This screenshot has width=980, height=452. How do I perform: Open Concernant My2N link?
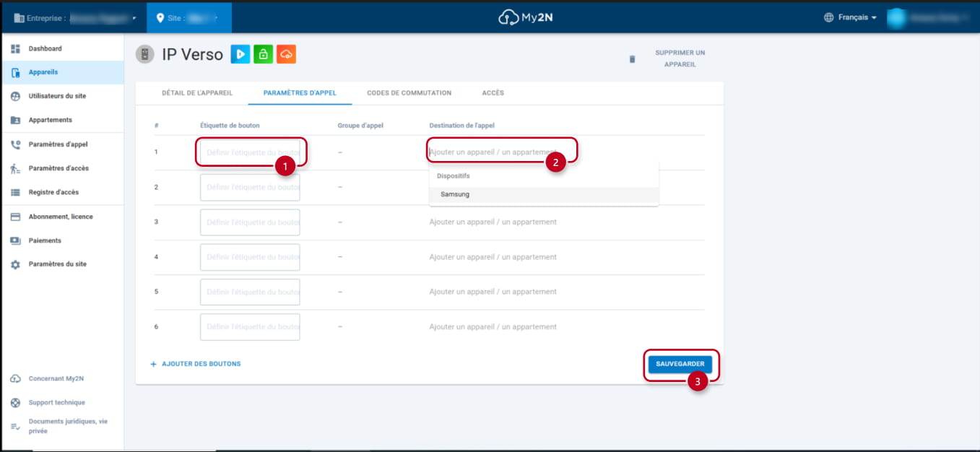tap(56, 378)
